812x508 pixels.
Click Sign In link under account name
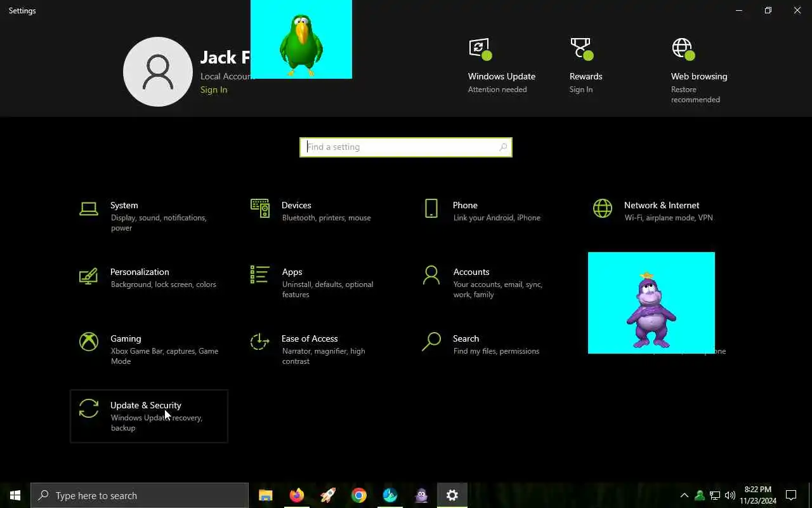(x=214, y=90)
